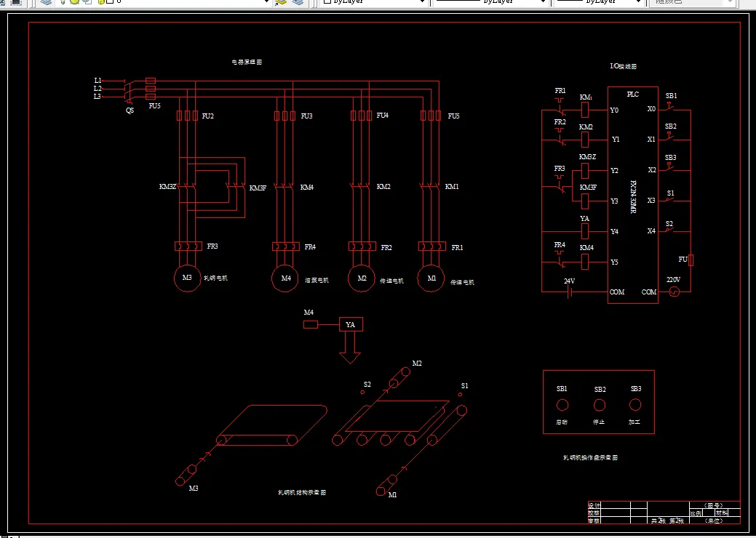The height and width of the screenshot is (538, 756).
Task: Open the lineweight ByLayer dropdown
Action: [x=600, y=1]
